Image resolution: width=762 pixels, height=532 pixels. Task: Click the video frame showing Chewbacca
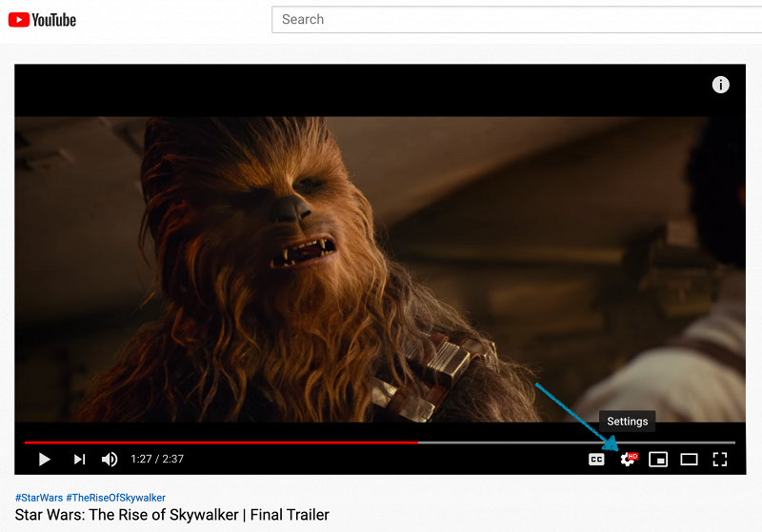click(380, 269)
